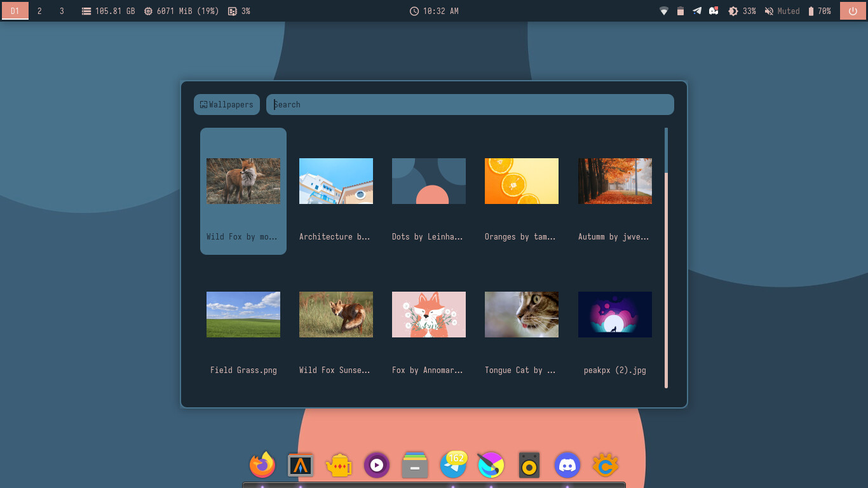Pick the Oranges by tam... wallpaper
868x488 pixels.
[522, 191]
